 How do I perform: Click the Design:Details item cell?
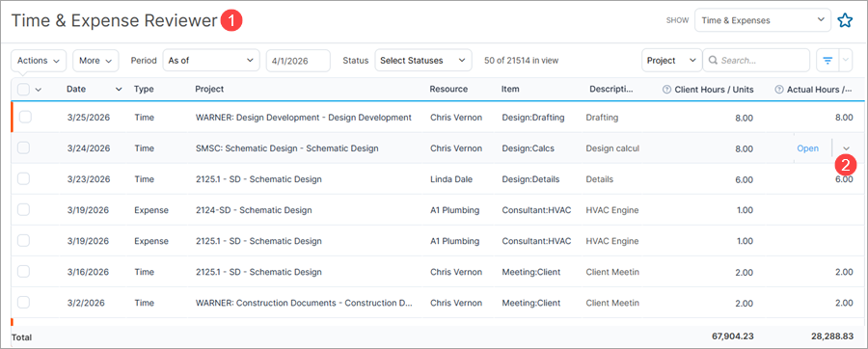(530, 179)
